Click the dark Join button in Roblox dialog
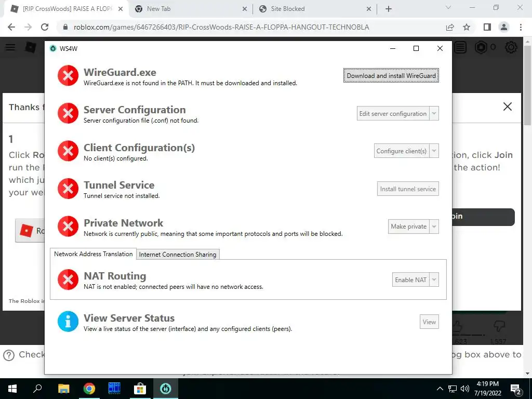The image size is (532, 399). [483, 217]
